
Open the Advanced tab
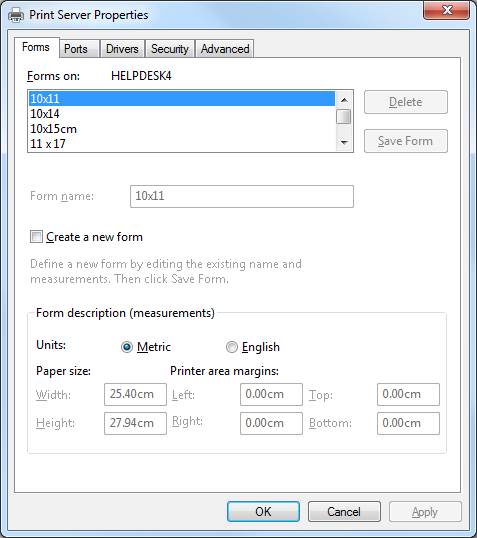[x=225, y=49]
